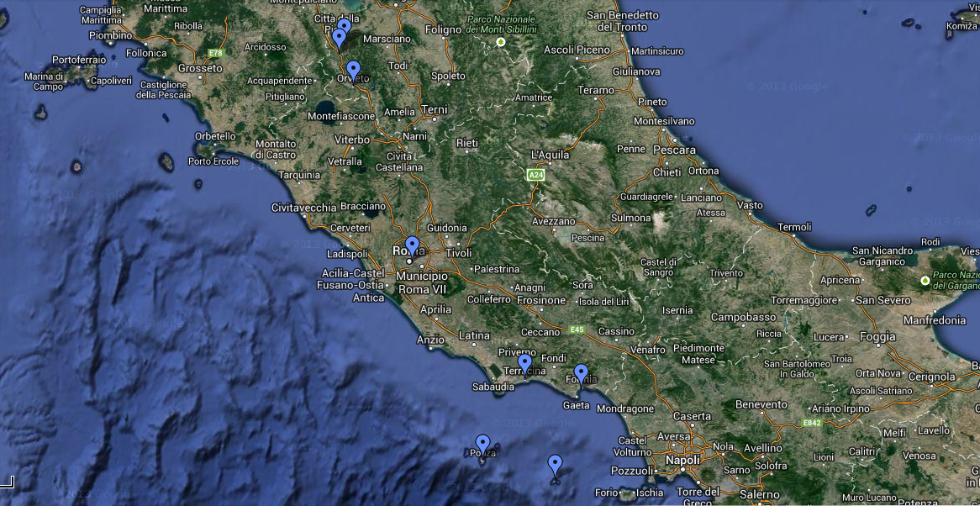Viewport: 980px width, 506px height.
Task: Click the E842 road shield near Benevento
Action: (x=811, y=423)
